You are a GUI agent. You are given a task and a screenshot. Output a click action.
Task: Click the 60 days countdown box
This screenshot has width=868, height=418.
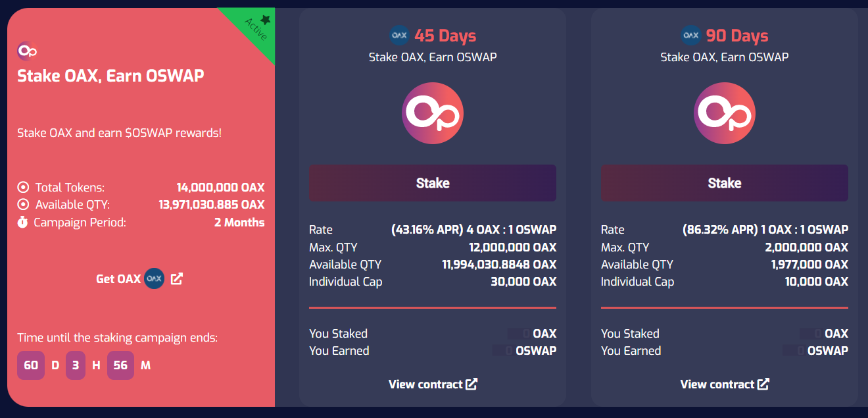[31, 365]
